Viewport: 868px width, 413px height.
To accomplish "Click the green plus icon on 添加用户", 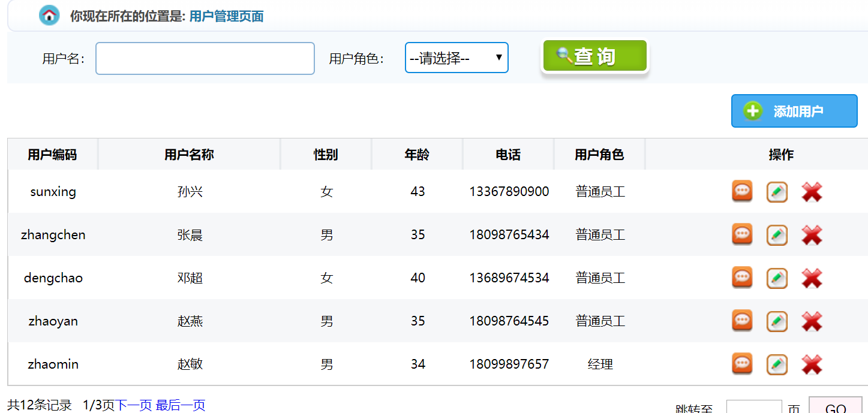I will 753,111.
